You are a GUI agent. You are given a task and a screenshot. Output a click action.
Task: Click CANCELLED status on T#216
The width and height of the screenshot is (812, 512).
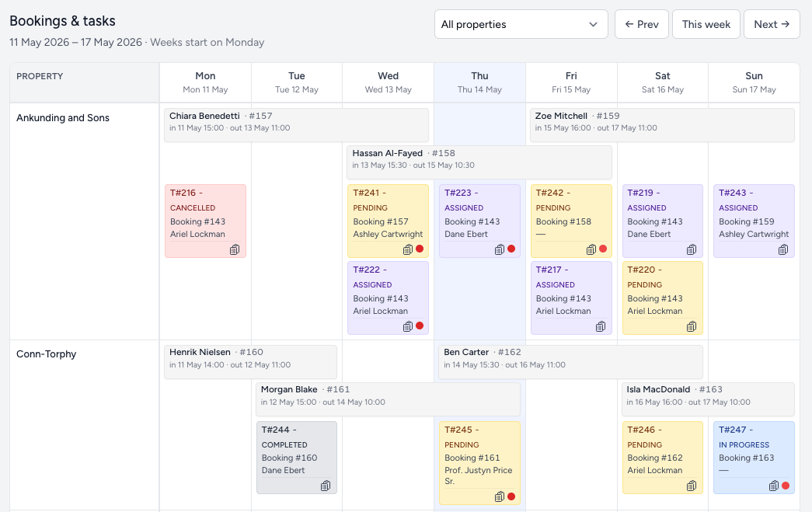[x=193, y=207]
